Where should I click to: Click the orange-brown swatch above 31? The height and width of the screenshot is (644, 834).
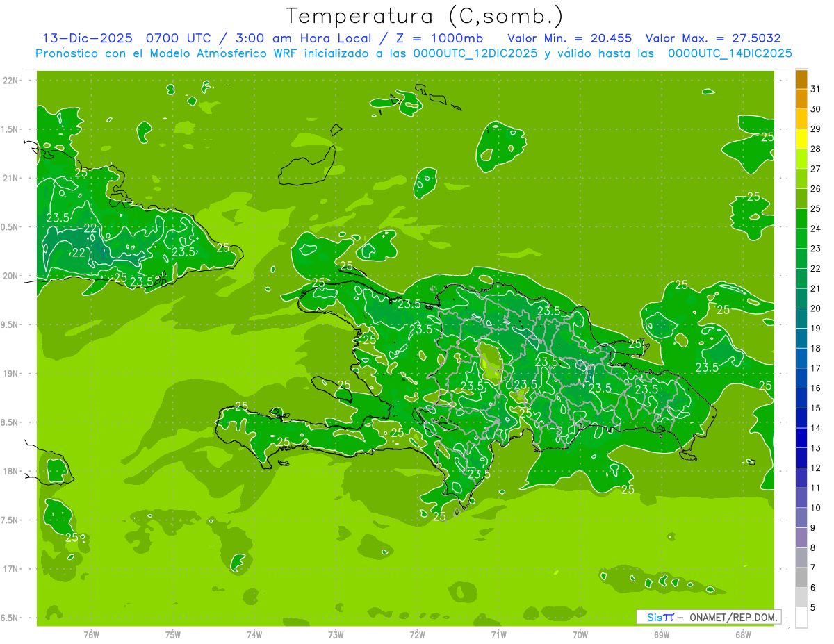(801, 79)
